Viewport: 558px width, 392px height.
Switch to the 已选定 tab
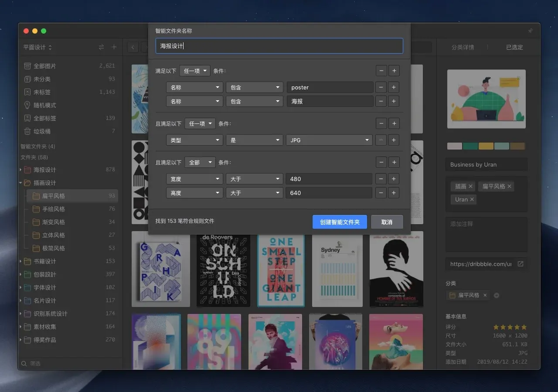514,47
